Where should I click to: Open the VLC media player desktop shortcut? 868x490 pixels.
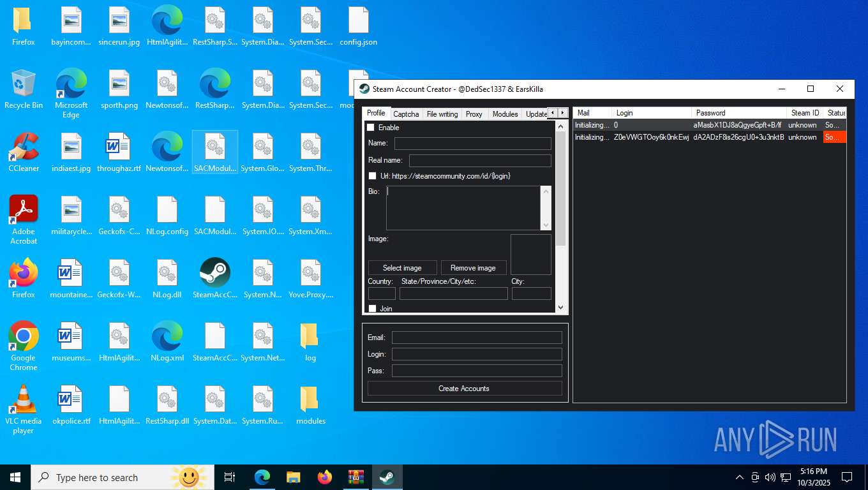[24, 409]
